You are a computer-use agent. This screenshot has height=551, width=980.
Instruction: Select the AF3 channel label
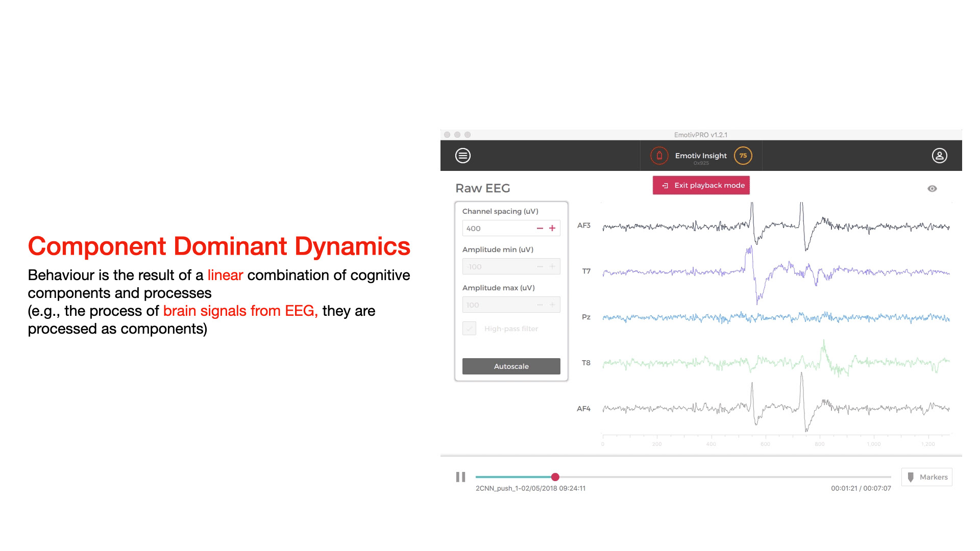583,226
